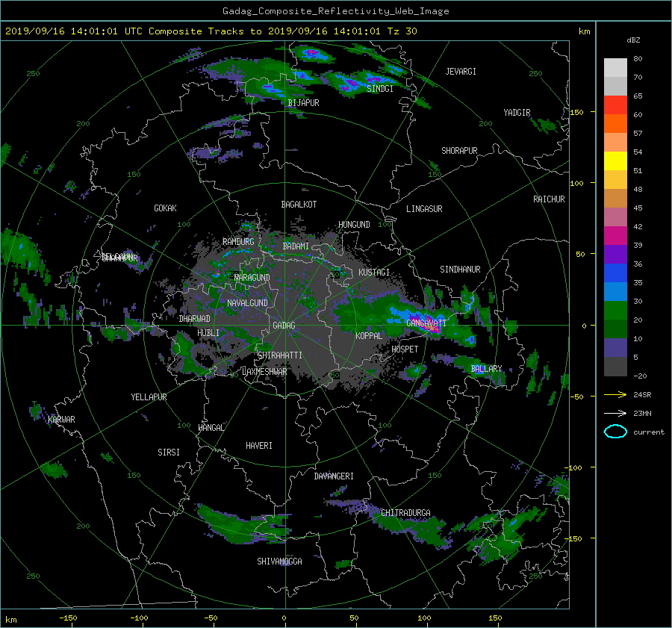This screenshot has width=672, height=628.
Task: Click the 'km' label at bottom-left axis
Action: [11, 620]
